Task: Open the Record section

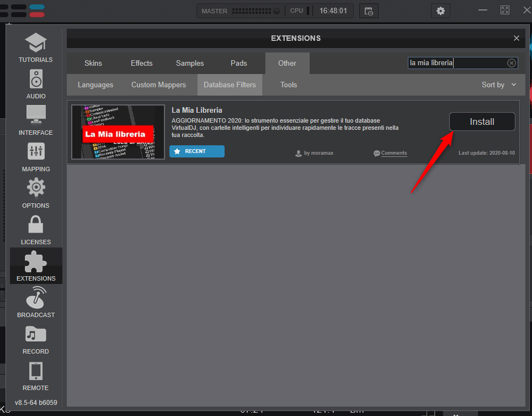Action: click(36, 339)
